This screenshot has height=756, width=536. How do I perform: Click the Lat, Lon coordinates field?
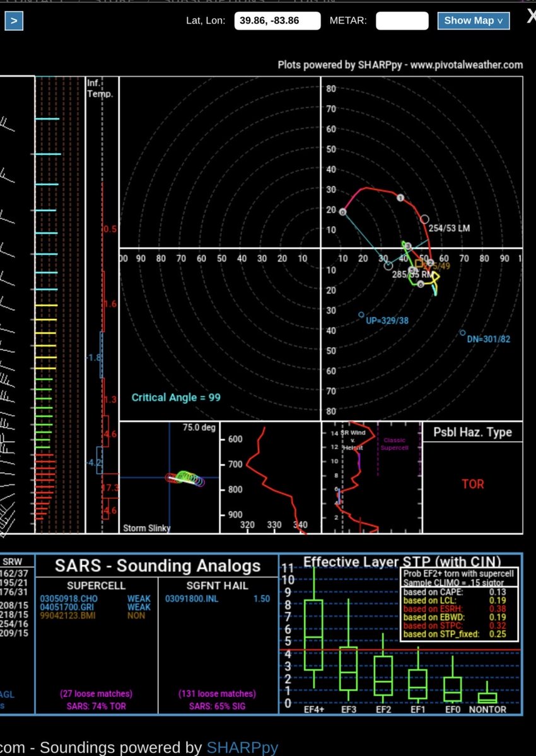coord(277,21)
